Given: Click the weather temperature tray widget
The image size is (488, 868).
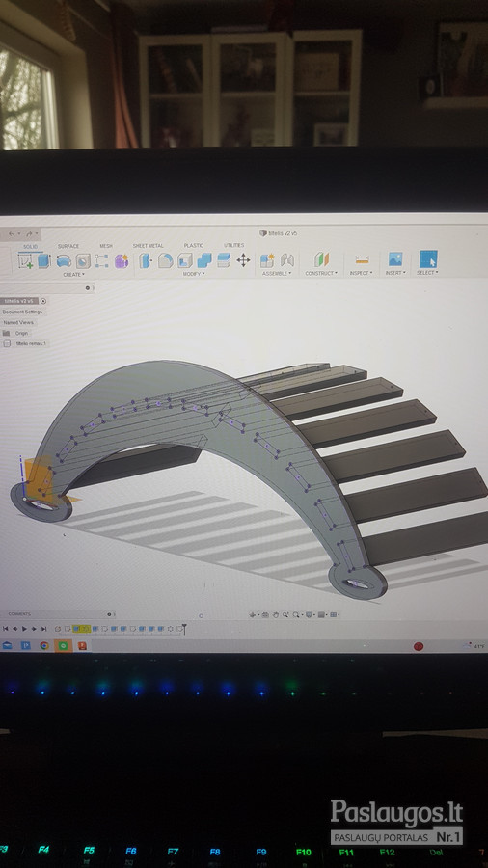Looking at the screenshot, I should [475, 646].
